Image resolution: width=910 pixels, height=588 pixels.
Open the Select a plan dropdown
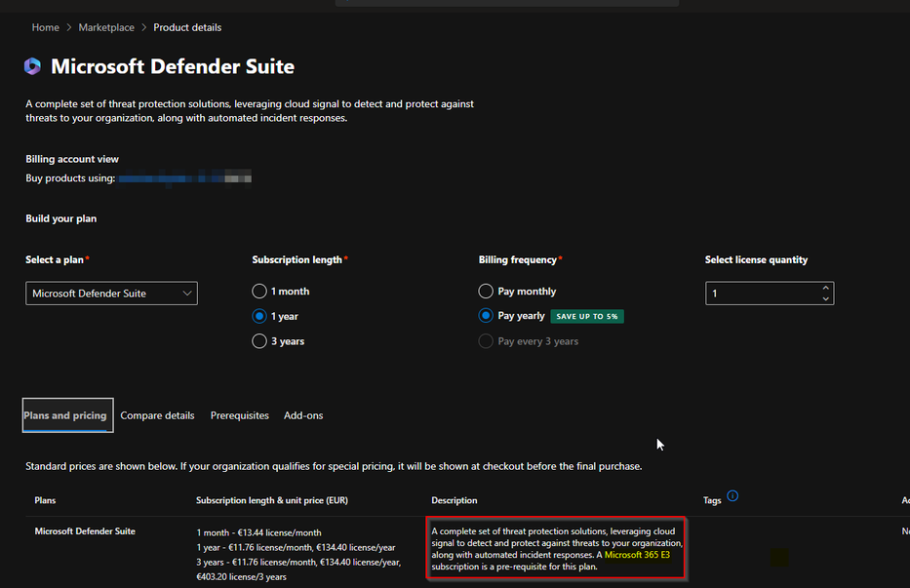coord(111,294)
